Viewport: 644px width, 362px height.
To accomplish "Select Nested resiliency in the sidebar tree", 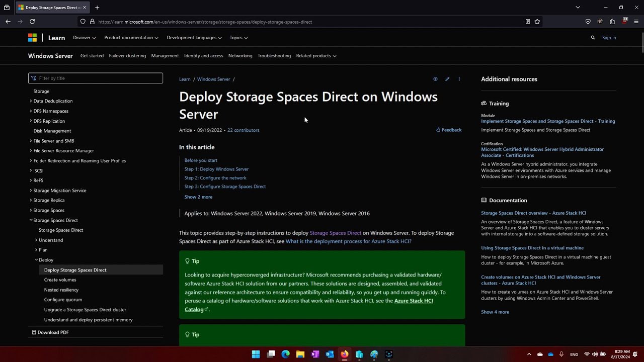I will pyautogui.click(x=61, y=290).
